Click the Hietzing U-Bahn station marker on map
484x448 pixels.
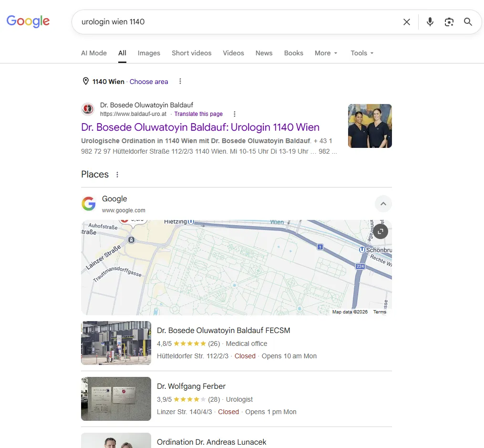(191, 222)
